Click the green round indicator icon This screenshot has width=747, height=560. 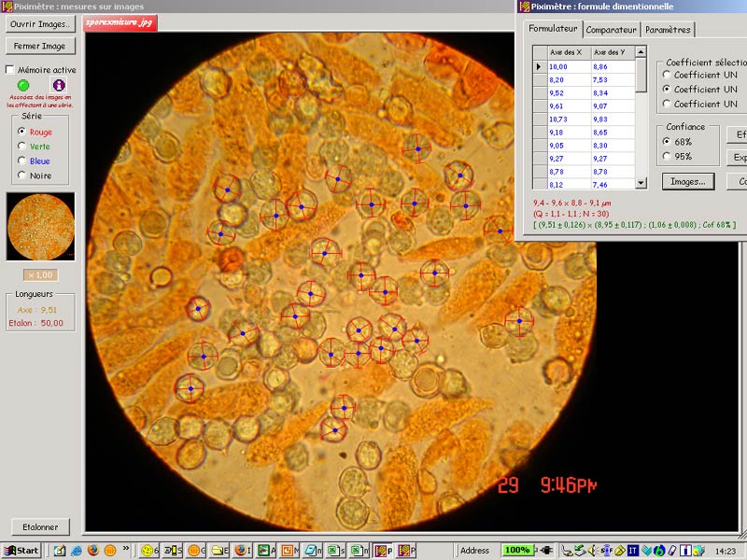pos(23,85)
